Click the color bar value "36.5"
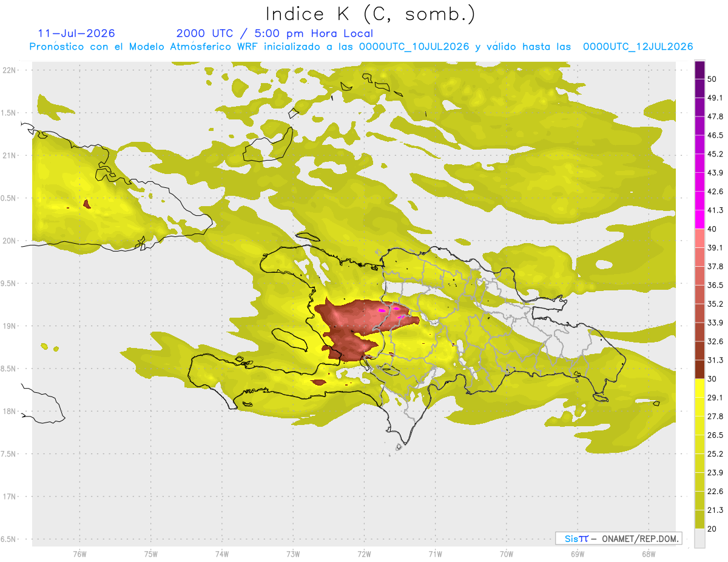The image size is (728, 562). (x=715, y=285)
